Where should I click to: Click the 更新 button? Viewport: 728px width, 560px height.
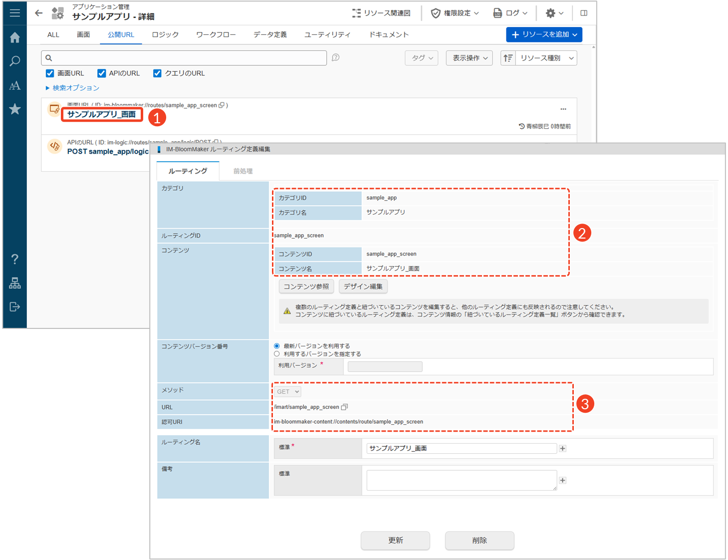[x=395, y=541]
